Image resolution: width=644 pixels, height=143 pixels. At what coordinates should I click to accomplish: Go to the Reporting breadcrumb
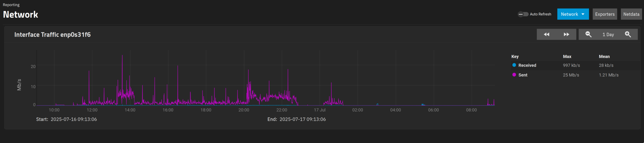(11, 5)
